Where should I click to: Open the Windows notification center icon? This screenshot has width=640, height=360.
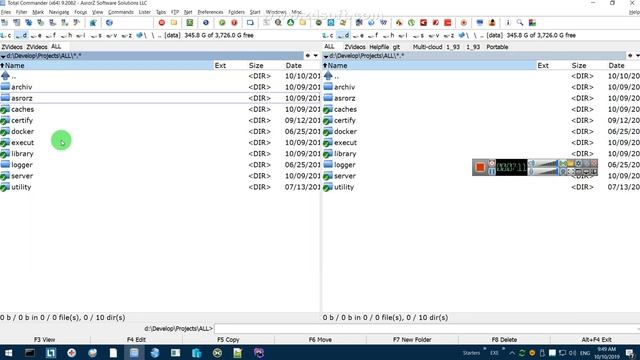[630, 353]
